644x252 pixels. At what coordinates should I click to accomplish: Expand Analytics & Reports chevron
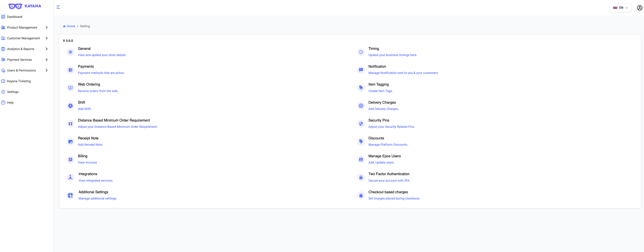click(46, 49)
